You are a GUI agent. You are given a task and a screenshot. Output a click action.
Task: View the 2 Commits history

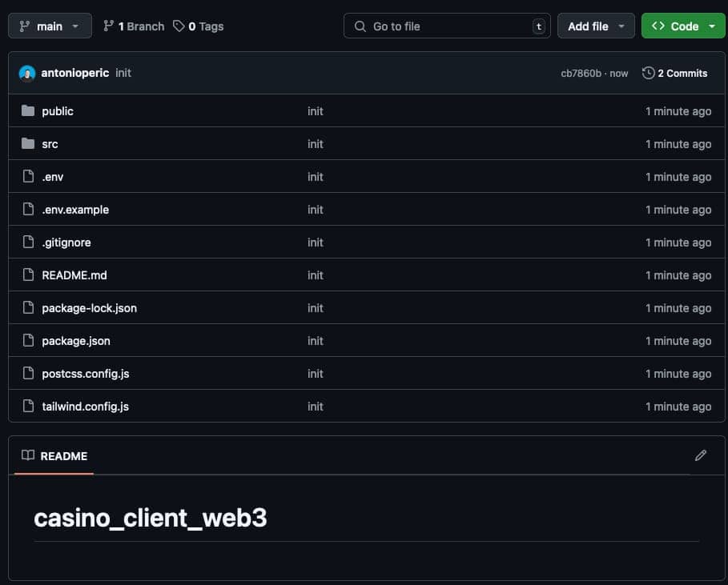(674, 74)
